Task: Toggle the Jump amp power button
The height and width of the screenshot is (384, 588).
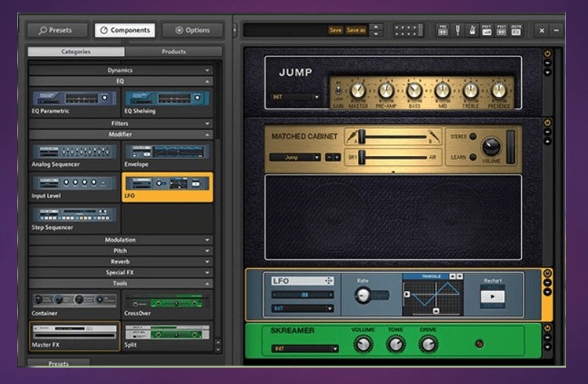Action: pos(548,54)
